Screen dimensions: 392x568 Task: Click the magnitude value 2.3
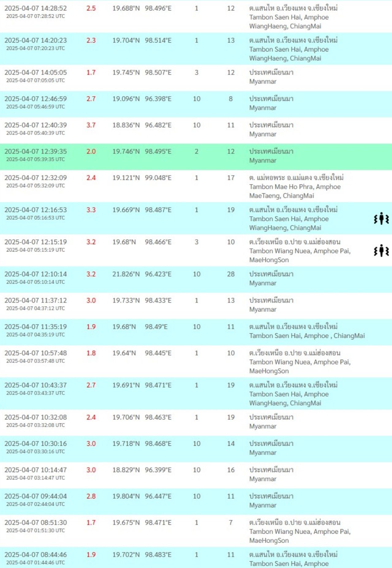[91, 41]
